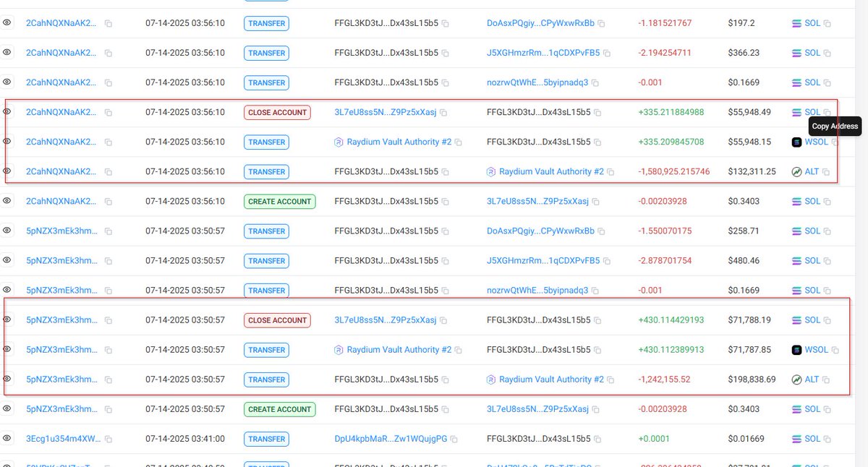Click the CREATE ACCOUNT badge on the 5pNZX3 row
The image size is (868, 467).
pyautogui.click(x=280, y=408)
